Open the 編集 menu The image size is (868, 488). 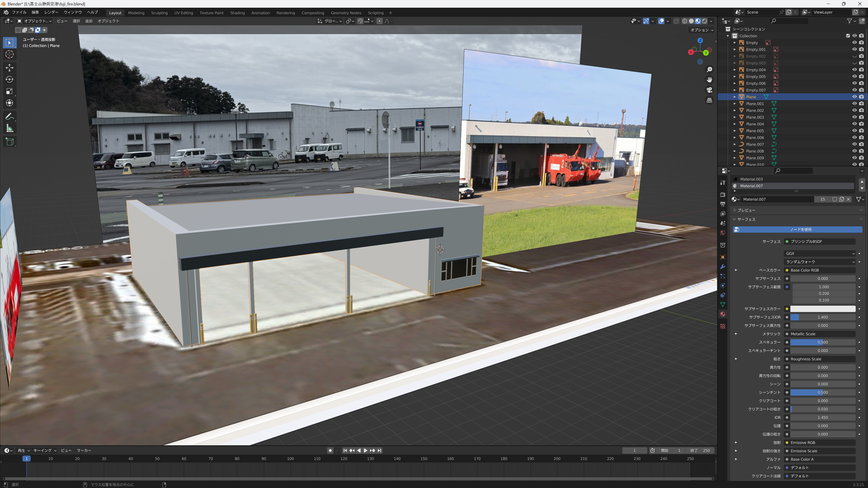(35, 12)
